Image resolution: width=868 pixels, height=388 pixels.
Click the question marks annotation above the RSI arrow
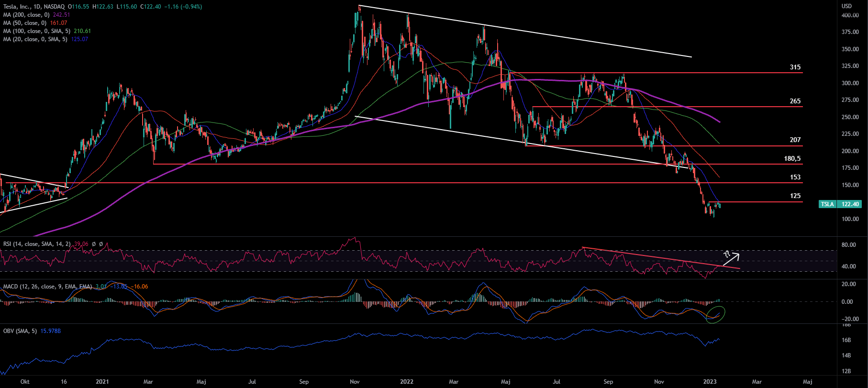point(726,254)
